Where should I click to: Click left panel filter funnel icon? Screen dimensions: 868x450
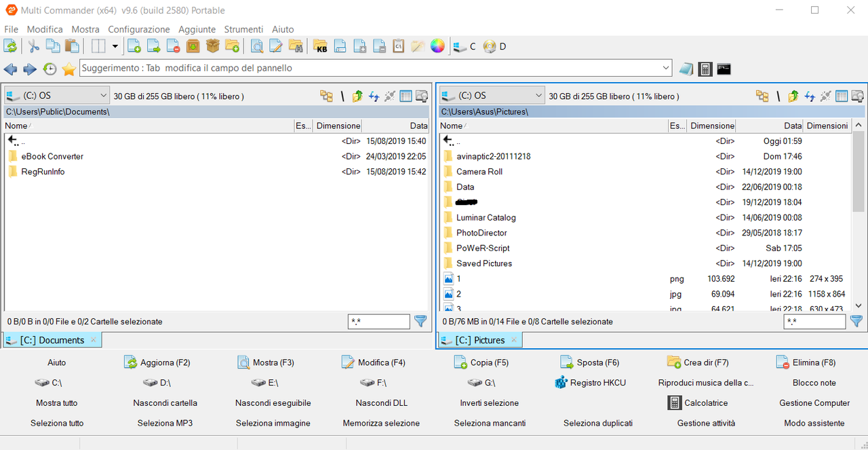click(x=420, y=321)
